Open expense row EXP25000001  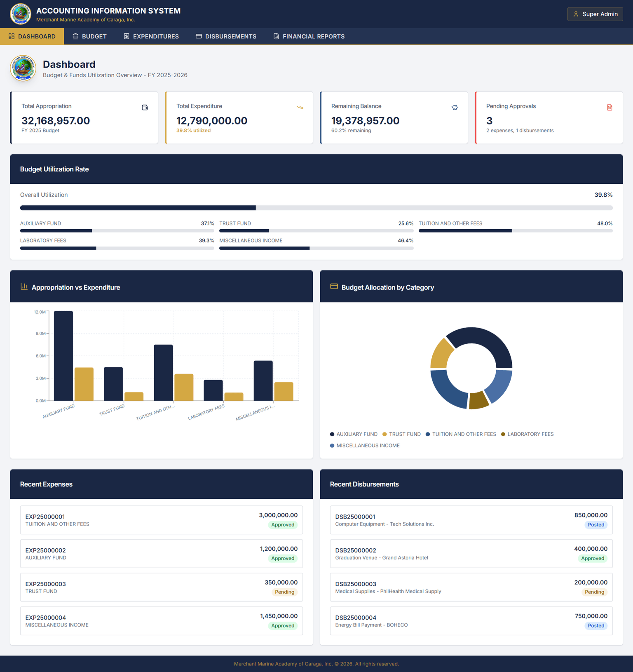click(x=162, y=520)
